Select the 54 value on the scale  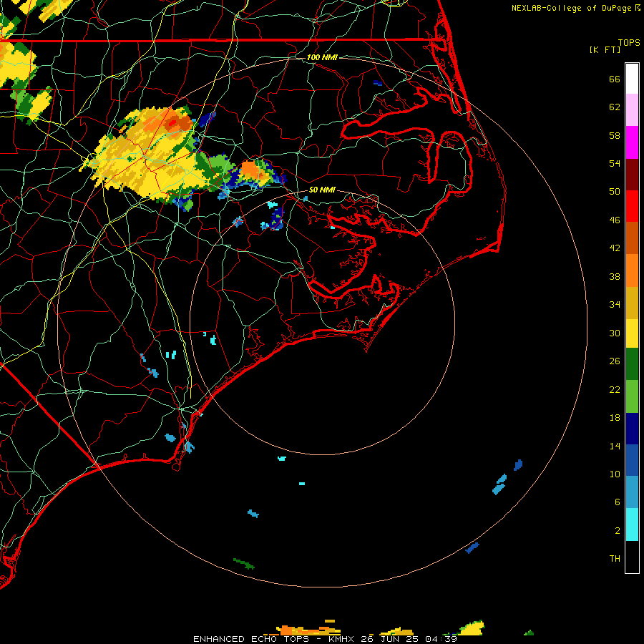pos(615,163)
